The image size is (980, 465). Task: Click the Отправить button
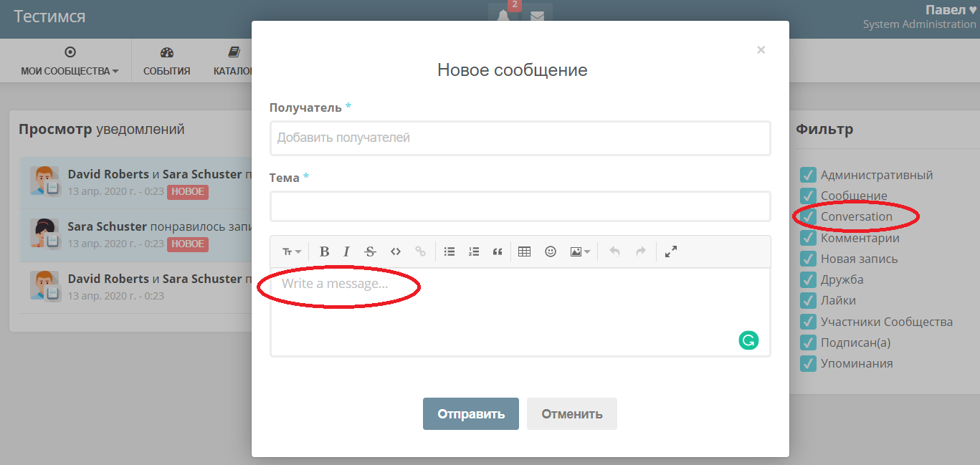click(x=471, y=413)
